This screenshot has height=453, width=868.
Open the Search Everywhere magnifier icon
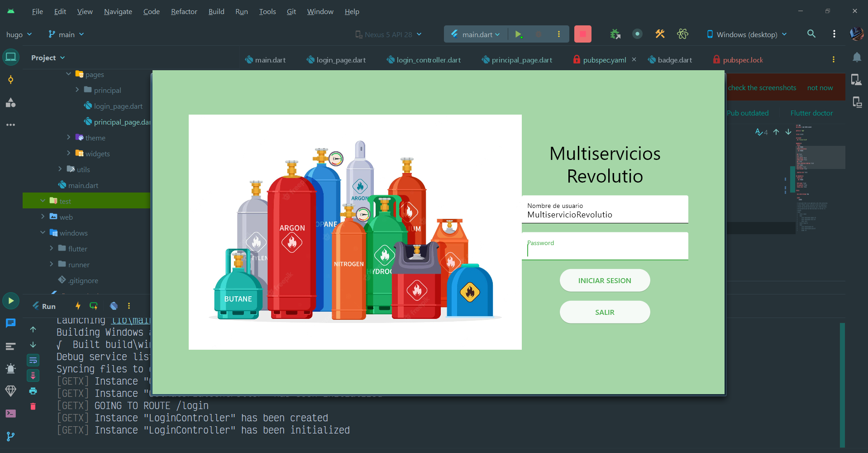811,34
